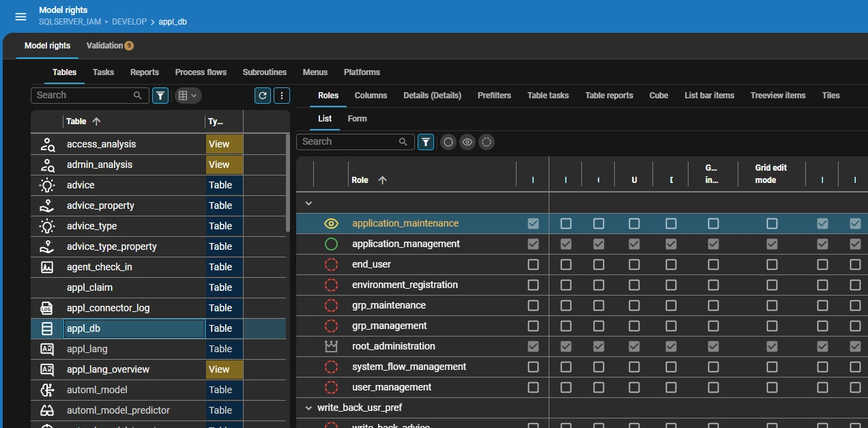Open the Tiles tab

point(831,96)
